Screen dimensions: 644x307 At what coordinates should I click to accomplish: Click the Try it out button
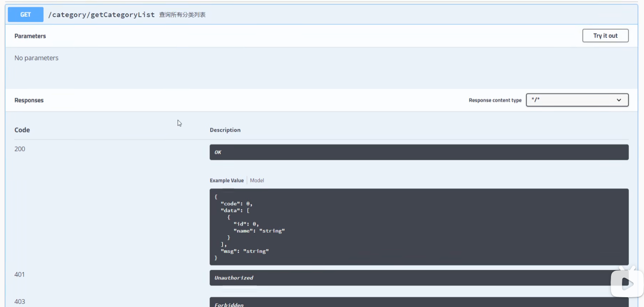pyautogui.click(x=605, y=36)
